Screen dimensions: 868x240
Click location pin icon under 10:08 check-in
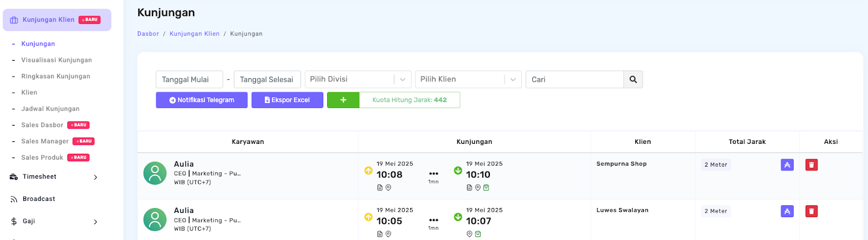tap(388, 188)
